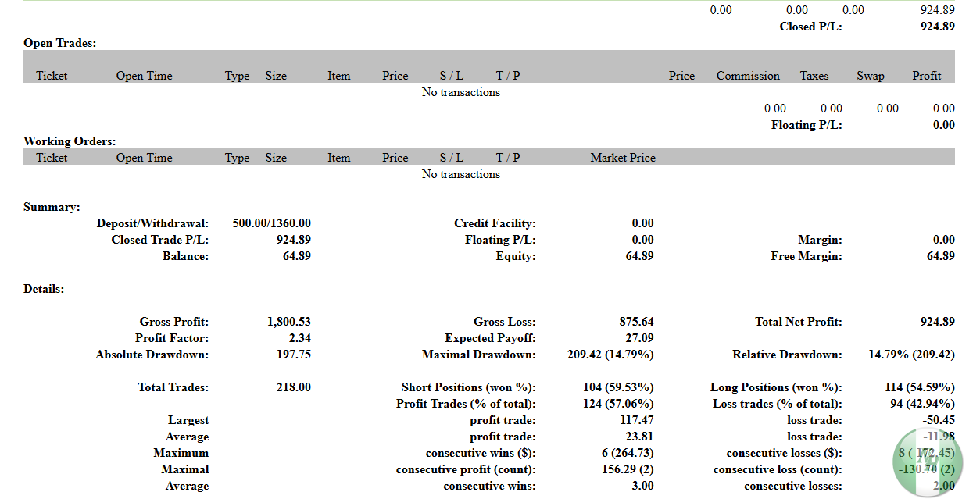Select Expected Payoff value '27.09'
The height and width of the screenshot is (499, 980).
point(640,338)
